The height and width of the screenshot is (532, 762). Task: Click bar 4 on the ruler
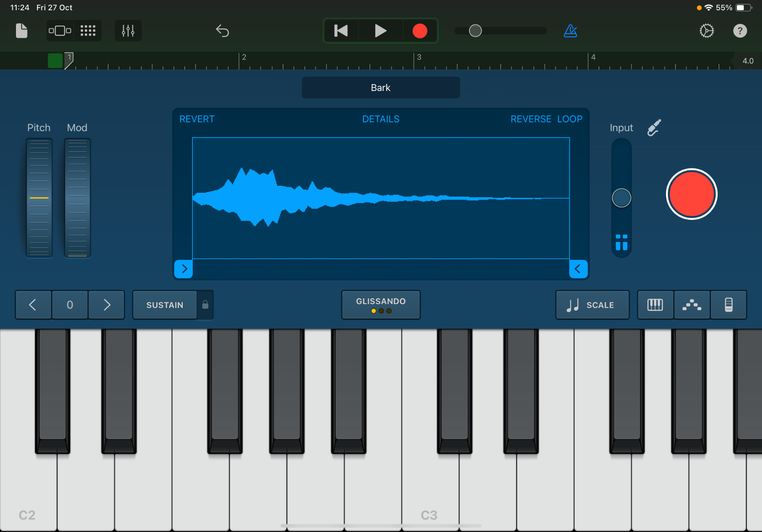pyautogui.click(x=593, y=58)
